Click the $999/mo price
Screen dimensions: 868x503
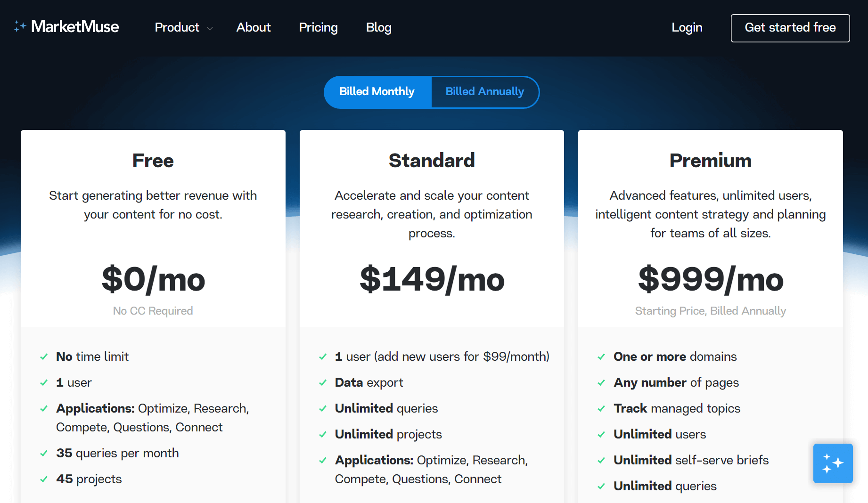tap(711, 279)
